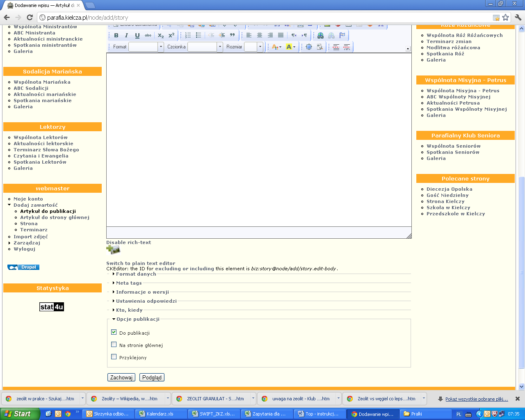Open Gość Niedzielny link
The height and width of the screenshot is (420, 525).
(x=447, y=195)
